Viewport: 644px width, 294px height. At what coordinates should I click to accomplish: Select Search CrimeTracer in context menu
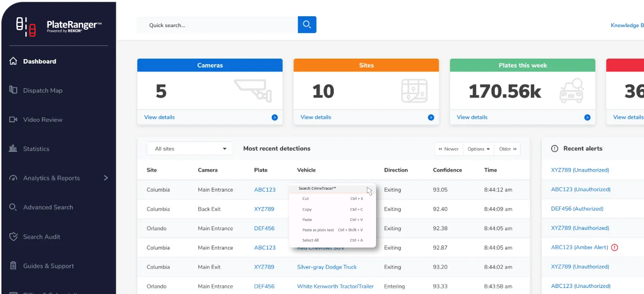[317, 189]
